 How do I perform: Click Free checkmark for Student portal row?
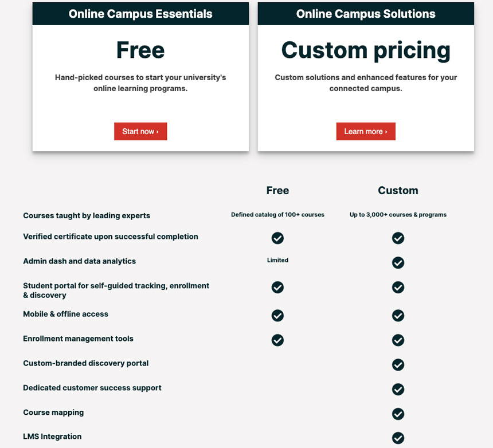(277, 287)
